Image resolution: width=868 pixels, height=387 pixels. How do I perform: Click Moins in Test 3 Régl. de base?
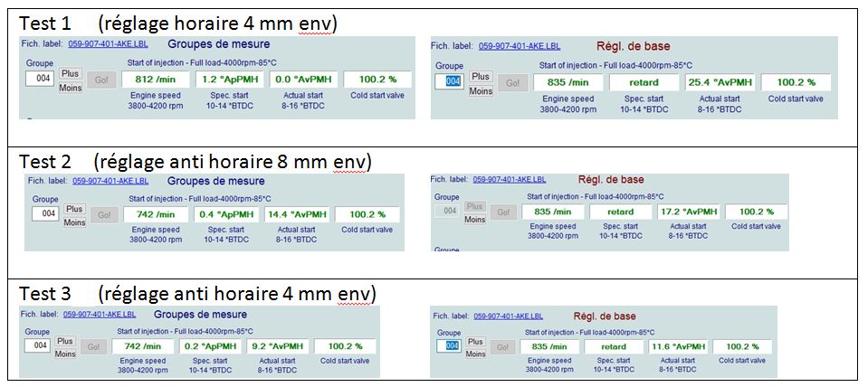pos(476,354)
